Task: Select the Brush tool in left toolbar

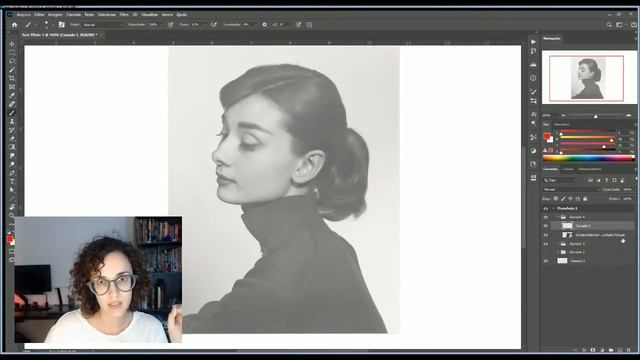Action: (12, 113)
